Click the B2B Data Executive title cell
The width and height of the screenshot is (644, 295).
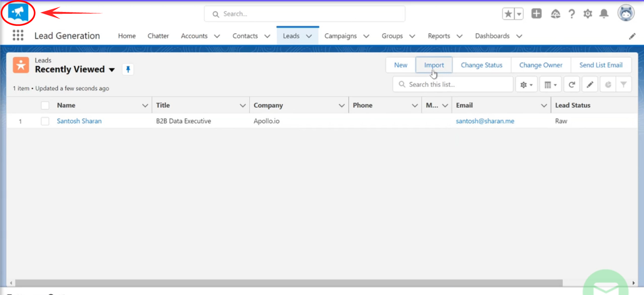183,121
